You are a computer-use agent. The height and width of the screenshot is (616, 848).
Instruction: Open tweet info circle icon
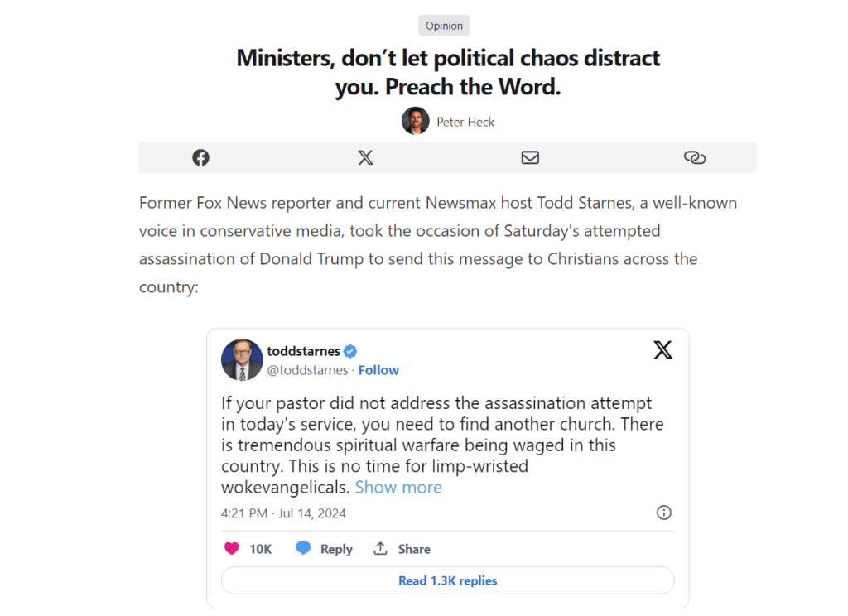(663, 513)
